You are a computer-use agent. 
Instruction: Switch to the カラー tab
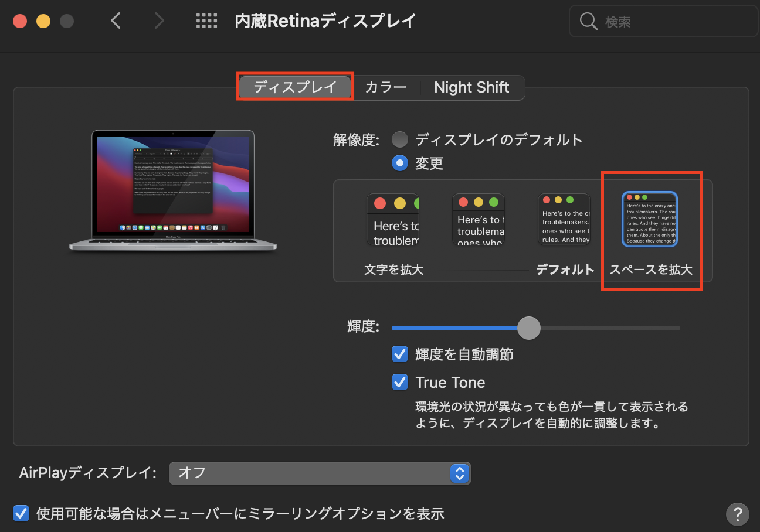pyautogui.click(x=385, y=87)
